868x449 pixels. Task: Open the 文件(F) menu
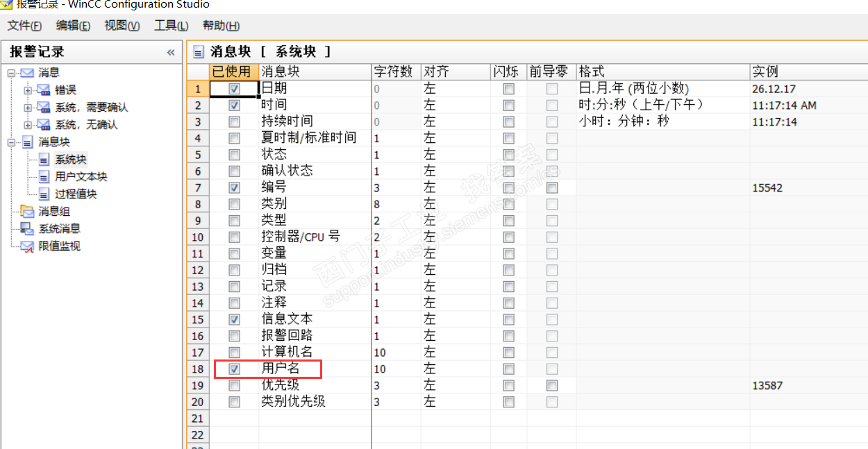tap(24, 26)
